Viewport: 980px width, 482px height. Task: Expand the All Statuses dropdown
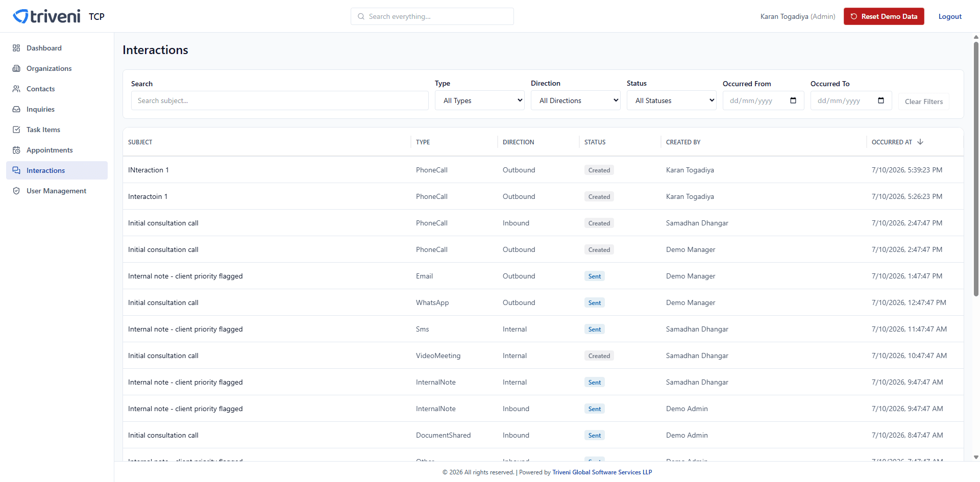point(672,100)
